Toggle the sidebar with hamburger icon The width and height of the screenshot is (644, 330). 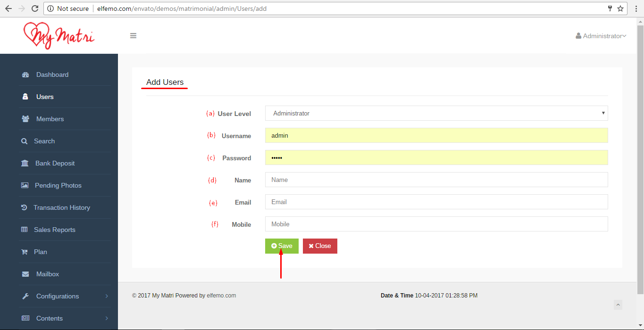(x=134, y=36)
